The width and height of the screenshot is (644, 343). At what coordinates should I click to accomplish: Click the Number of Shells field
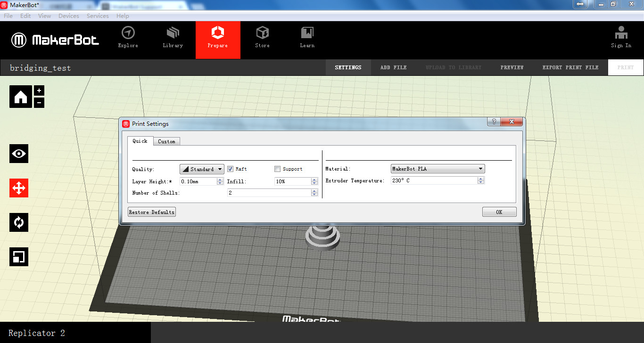click(269, 193)
